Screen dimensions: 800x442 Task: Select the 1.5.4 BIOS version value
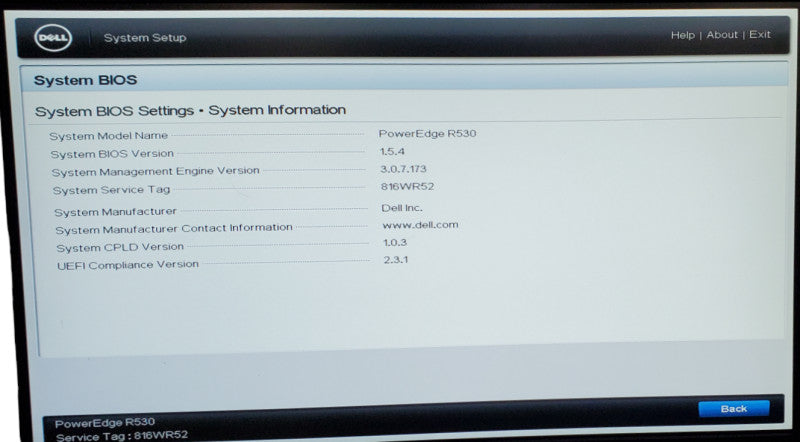pos(392,152)
